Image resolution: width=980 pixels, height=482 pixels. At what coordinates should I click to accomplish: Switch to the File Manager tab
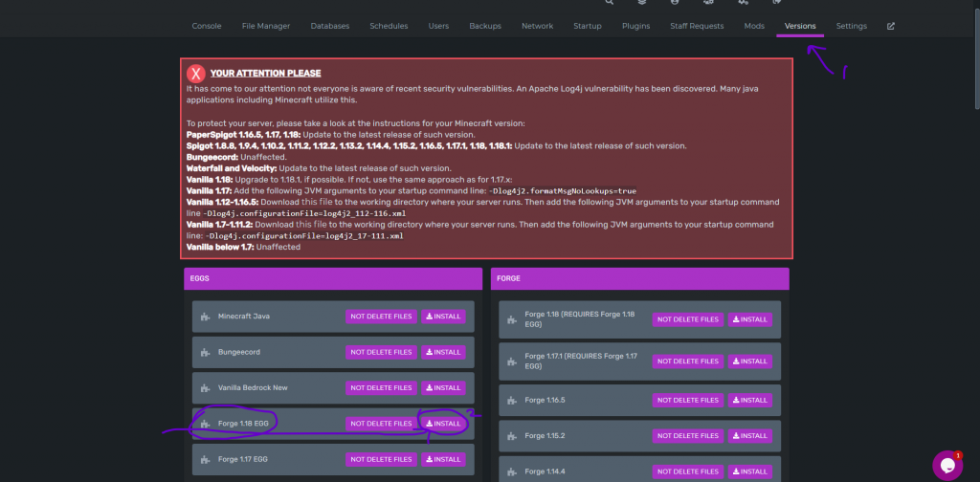(266, 26)
